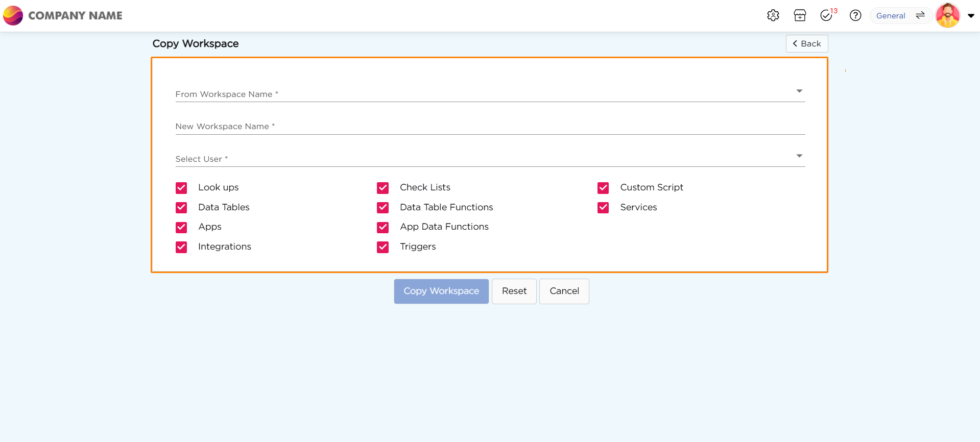Open the marketplace store icon
The height and width of the screenshot is (442, 980).
pos(800,15)
